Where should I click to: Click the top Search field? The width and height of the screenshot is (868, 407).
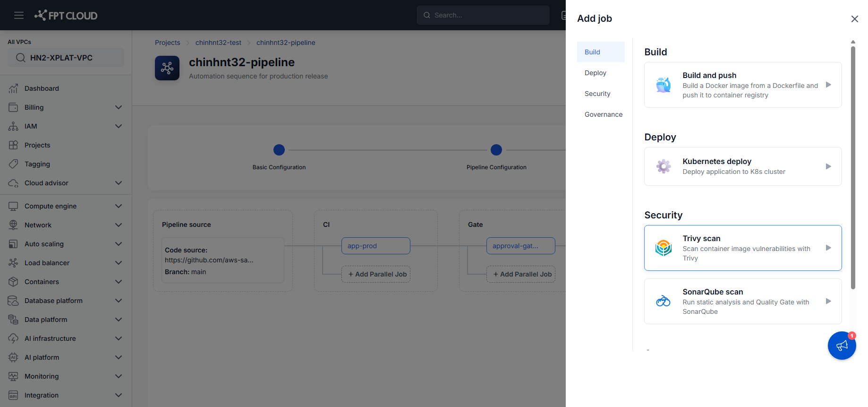click(x=483, y=15)
